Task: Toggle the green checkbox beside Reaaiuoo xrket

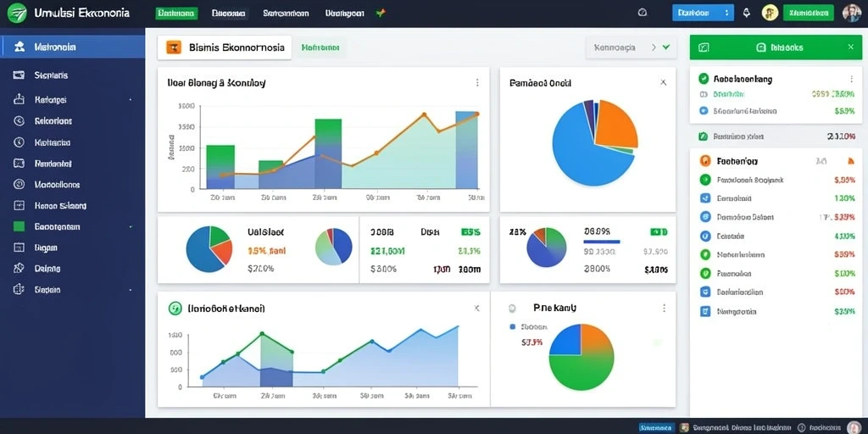Action: point(703,136)
